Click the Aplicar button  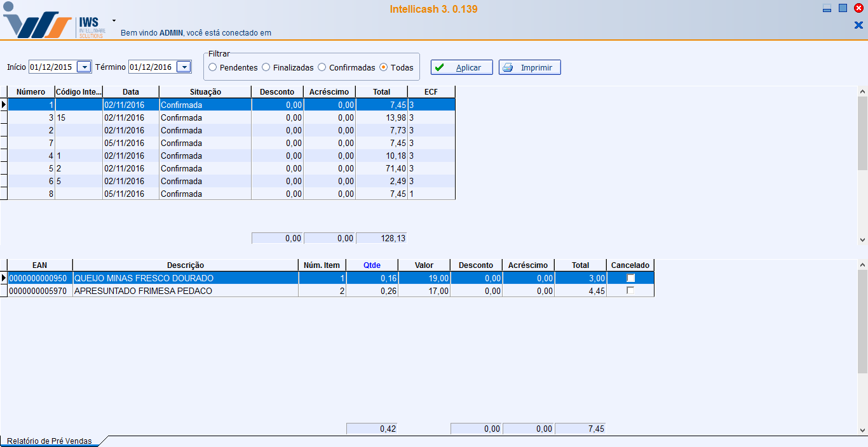point(462,67)
